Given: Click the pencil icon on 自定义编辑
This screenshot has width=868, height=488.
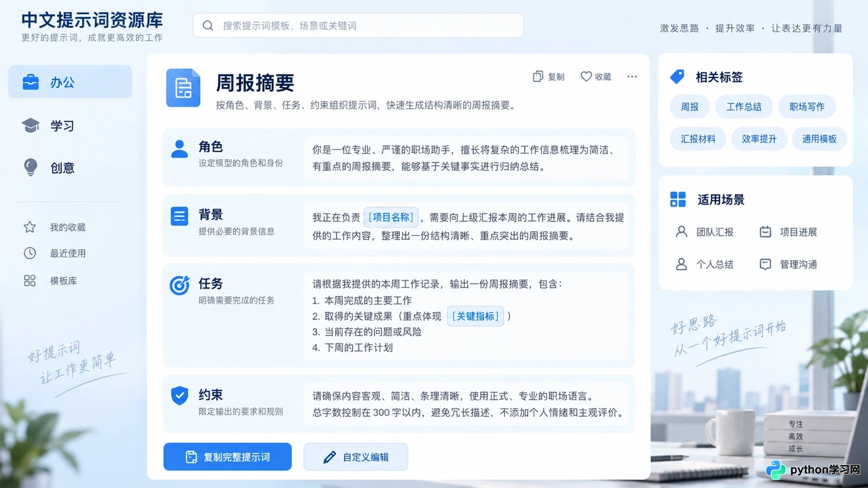Looking at the screenshot, I should (x=330, y=457).
